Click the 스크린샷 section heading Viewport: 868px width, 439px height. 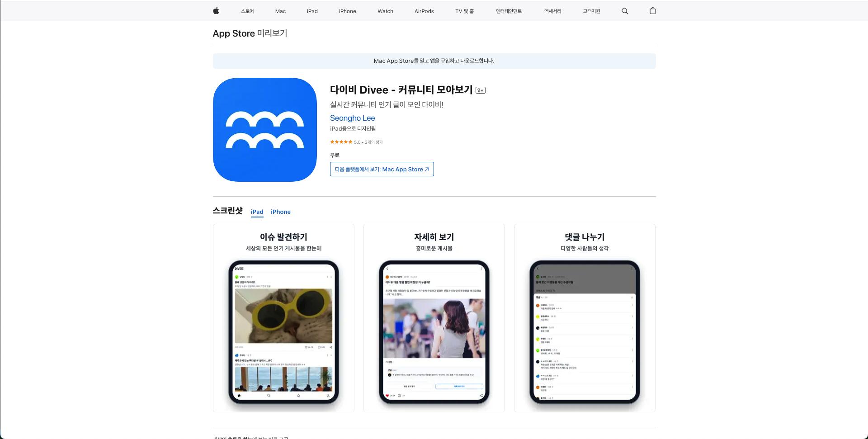pos(228,211)
